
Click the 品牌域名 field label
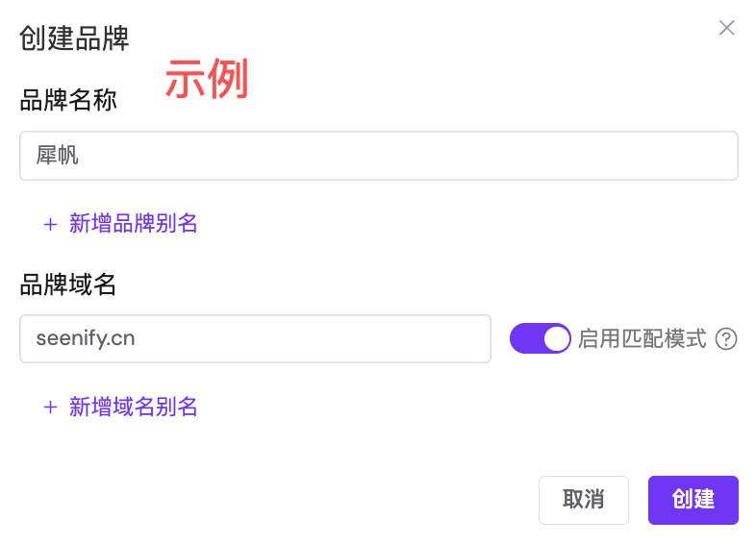pos(68,284)
